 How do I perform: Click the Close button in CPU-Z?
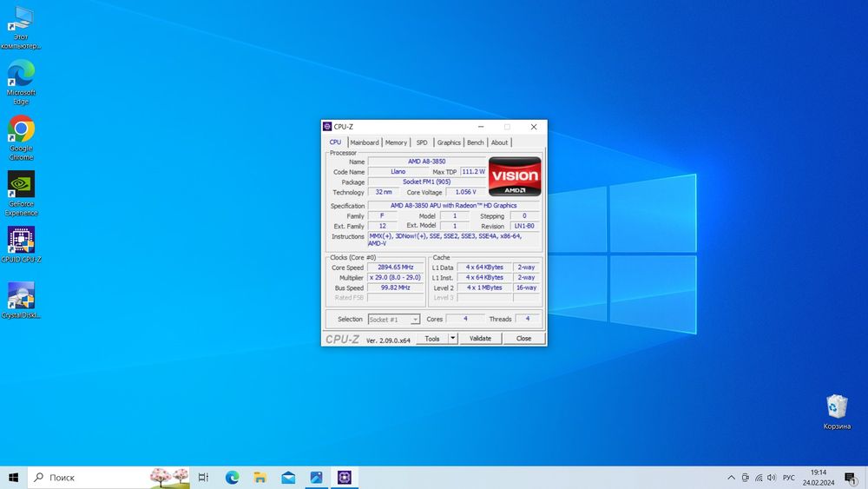(523, 339)
